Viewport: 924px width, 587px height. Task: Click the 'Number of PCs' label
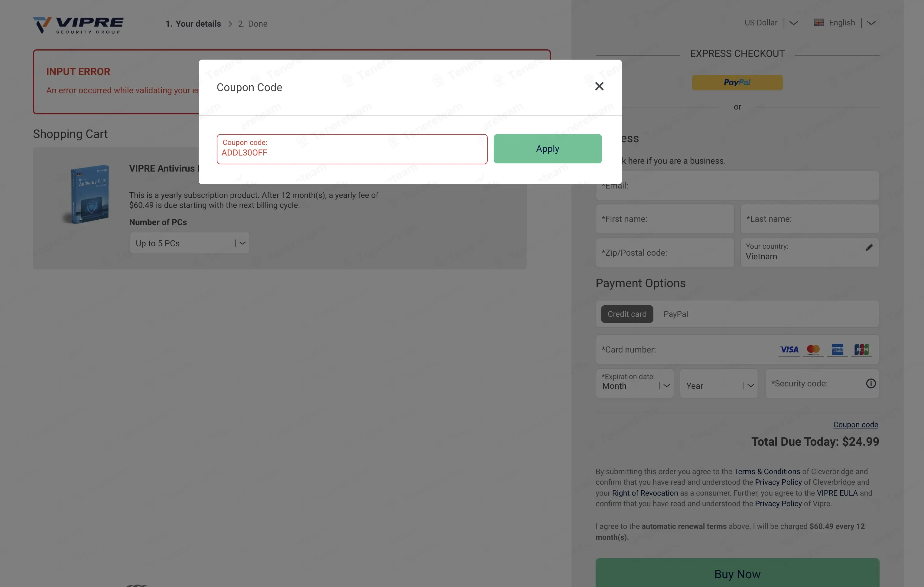pyautogui.click(x=158, y=222)
